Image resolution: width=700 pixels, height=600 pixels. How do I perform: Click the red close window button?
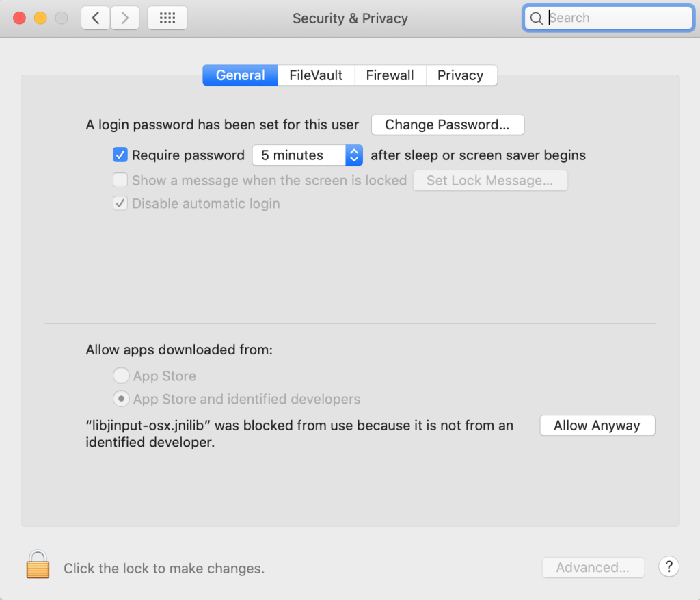click(x=20, y=18)
